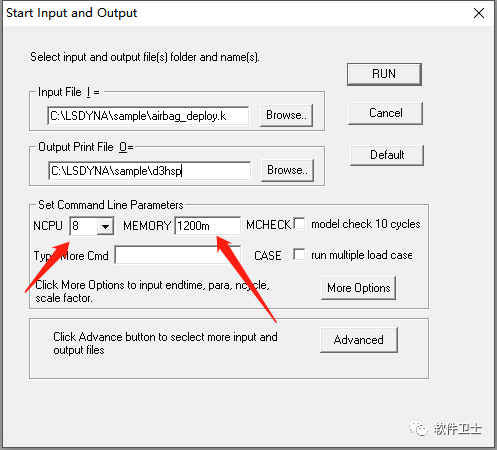The width and height of the screenshot is (497, 450).
Task: Browse for the Output Print File
Action: click(x=287, y=170)
